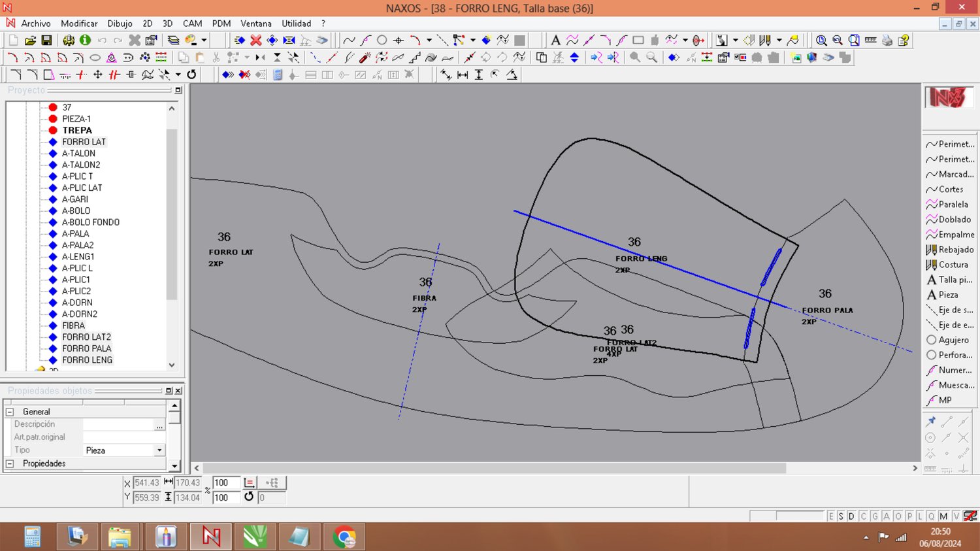
Task: Click the color palette icon
Action: point(190,41)
